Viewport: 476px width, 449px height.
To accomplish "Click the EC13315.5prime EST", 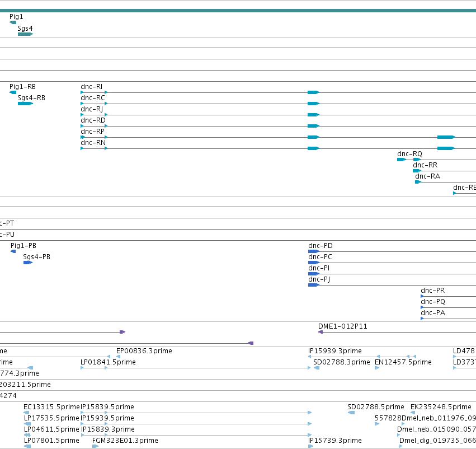I will click(26, 413).
